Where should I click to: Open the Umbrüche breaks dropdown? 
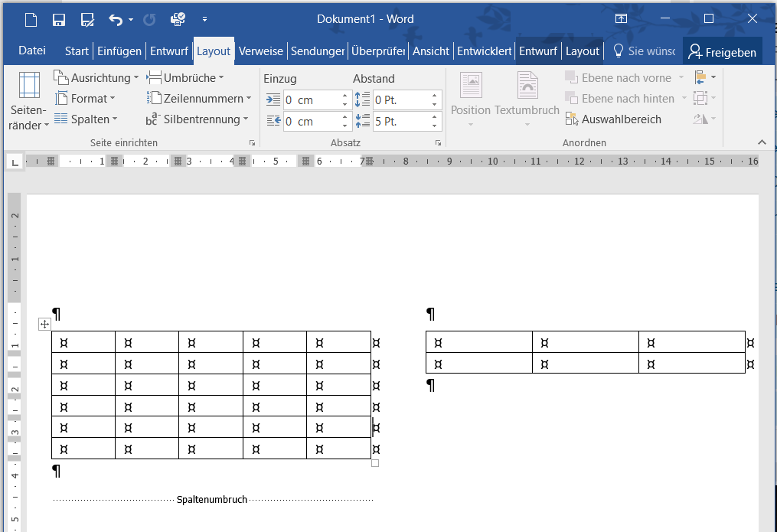click(184, 78)
